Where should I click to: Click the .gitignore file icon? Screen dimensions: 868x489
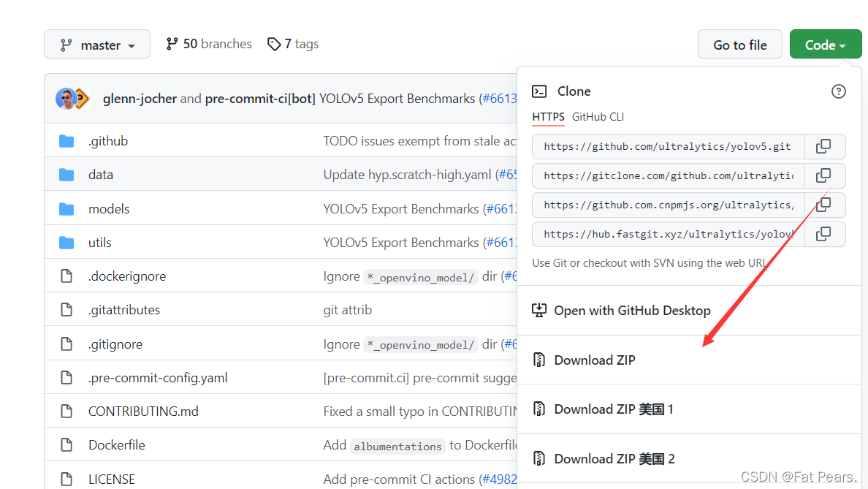click(x=66, y=344)
